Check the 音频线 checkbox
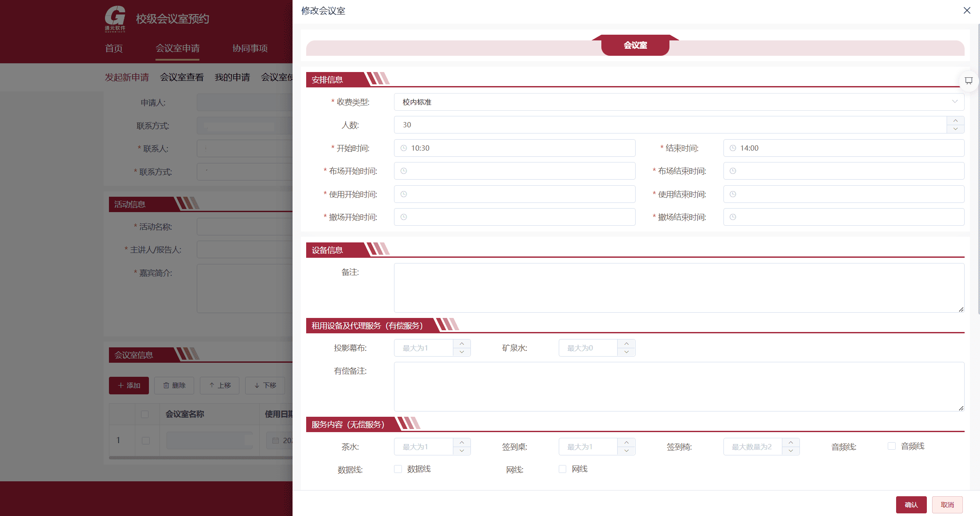 891,446
